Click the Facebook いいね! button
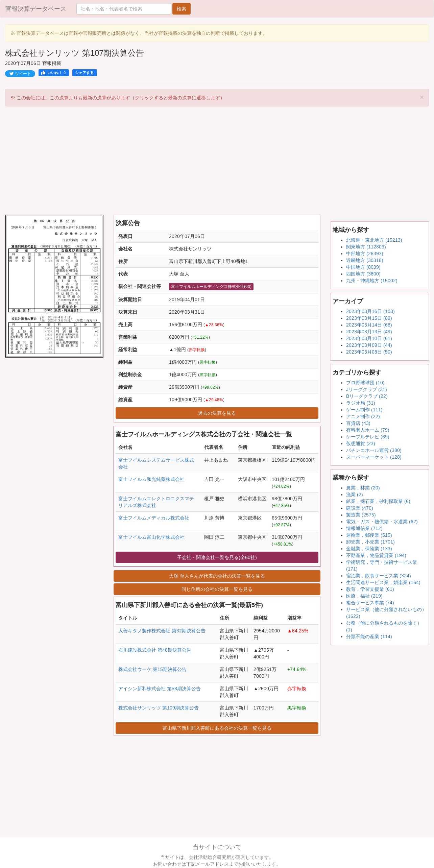This screenshot has width=434, height=868. [x=54, y=73]
